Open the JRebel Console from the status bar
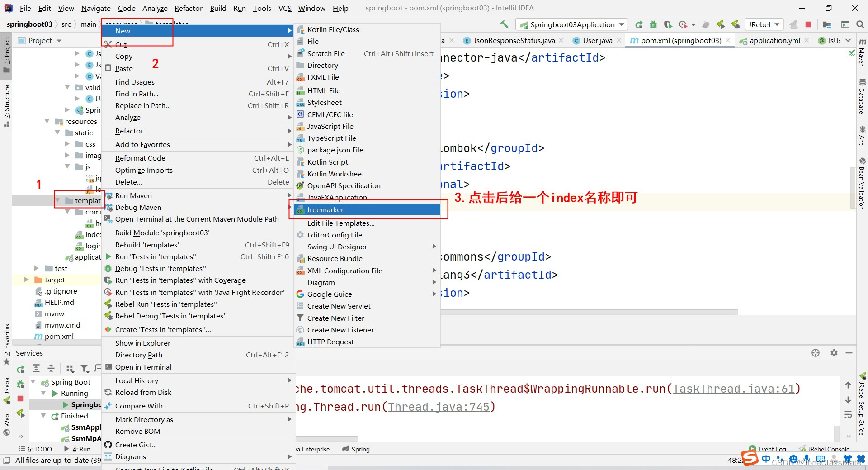This screenshot has width=868, height=470. point(828,449)
